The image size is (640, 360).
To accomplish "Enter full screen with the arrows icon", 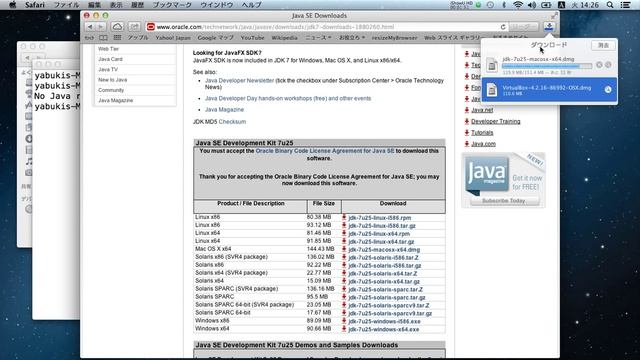I will pos(553,16).
